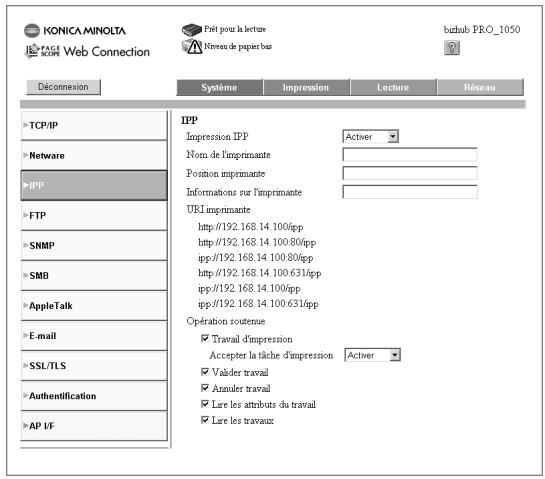
Task: Click URI http://192.168.14.100:631/ipp
Action: click(260, 273)
